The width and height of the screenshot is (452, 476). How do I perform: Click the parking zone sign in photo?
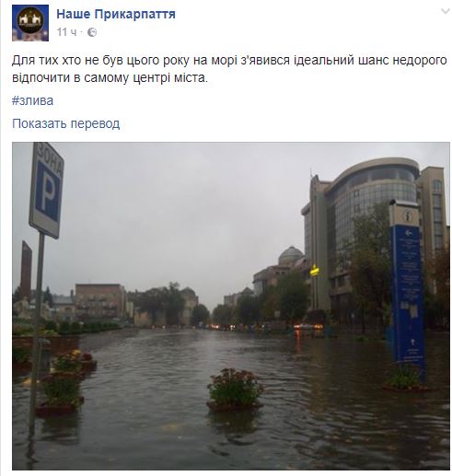(x=47, y=191)
